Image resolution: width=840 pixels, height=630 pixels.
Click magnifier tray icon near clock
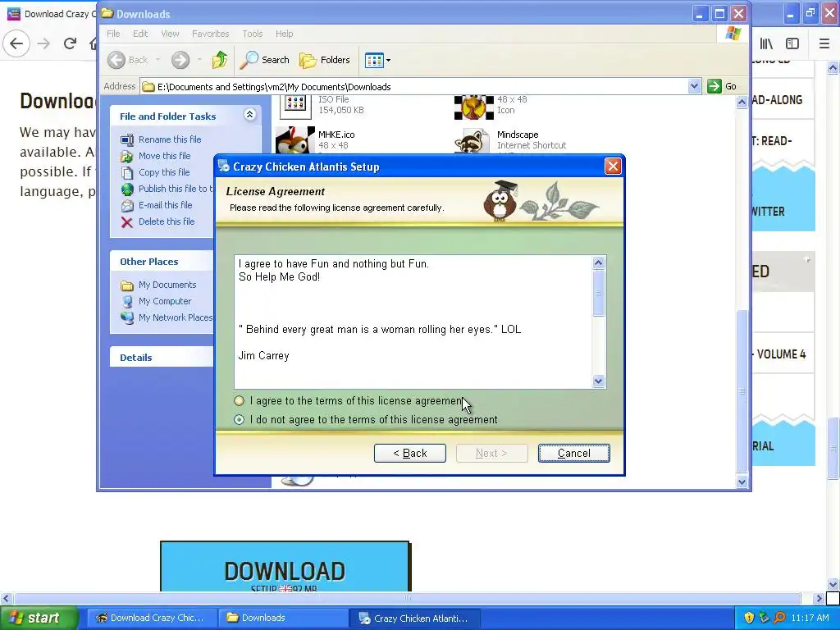[x=779, y=618]
